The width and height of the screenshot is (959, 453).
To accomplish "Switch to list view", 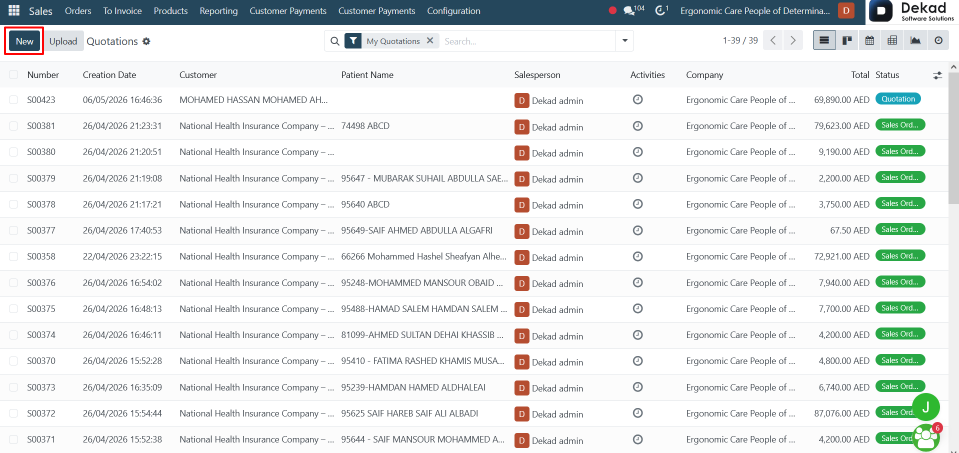I will (x=824, y=41).
